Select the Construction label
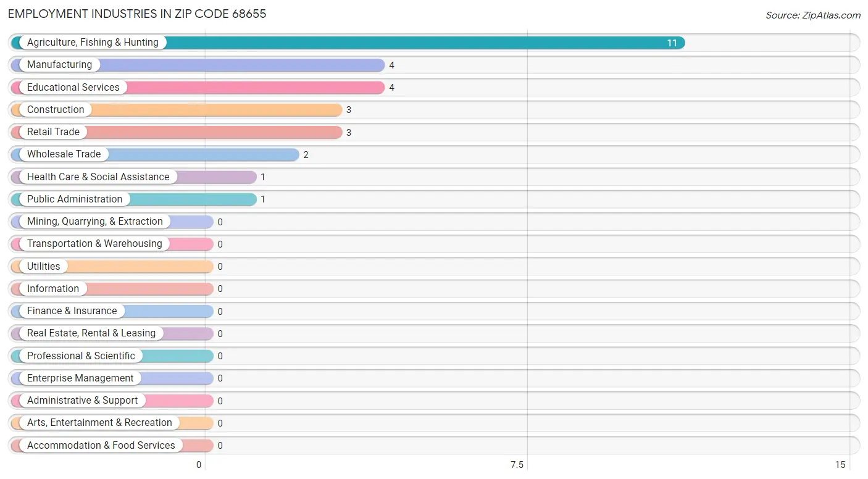This screenshot has height=479, width=868. [56, 109]
